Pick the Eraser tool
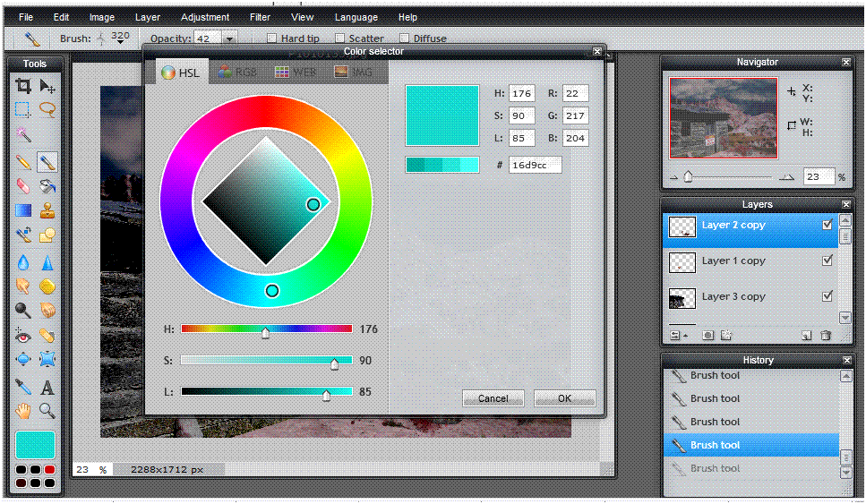Viewport: 866px width, 504px height. (x=23, y=186)
